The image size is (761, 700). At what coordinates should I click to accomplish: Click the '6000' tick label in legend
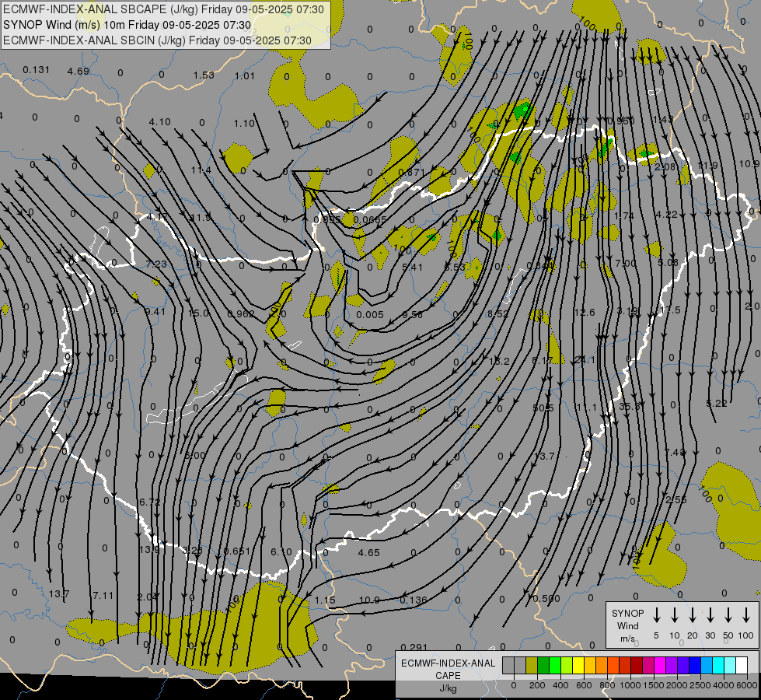click(748, 685)
